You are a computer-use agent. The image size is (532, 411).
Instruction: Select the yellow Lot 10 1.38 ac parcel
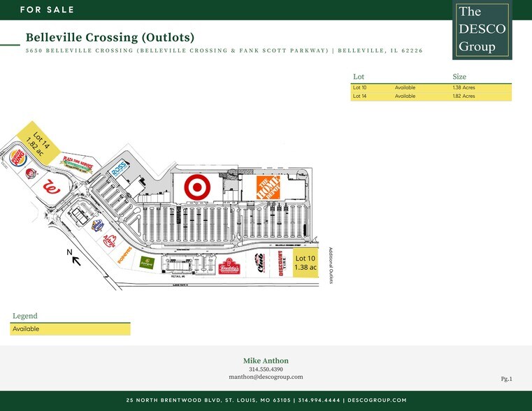(x=305, y=263)
